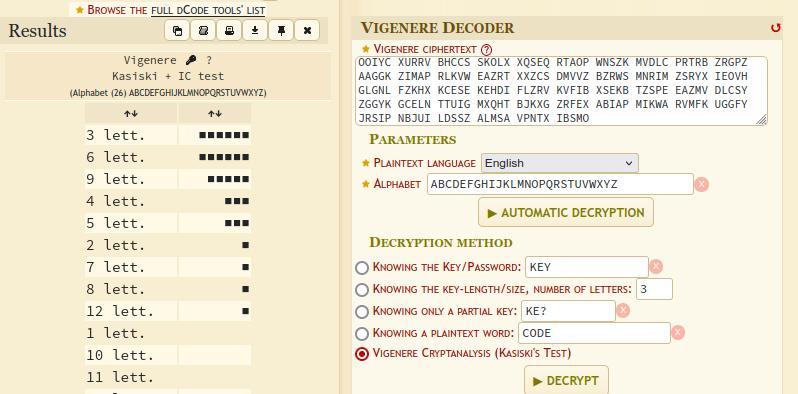
Task: Click the key icon beside Vigenere
Action: click(x=191, y=60)
